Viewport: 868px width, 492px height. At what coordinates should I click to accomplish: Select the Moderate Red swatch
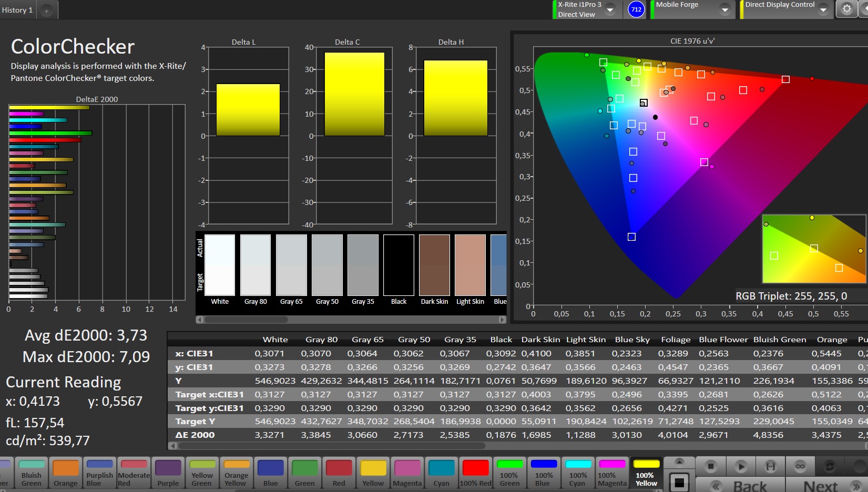click(x=134, y=473)
